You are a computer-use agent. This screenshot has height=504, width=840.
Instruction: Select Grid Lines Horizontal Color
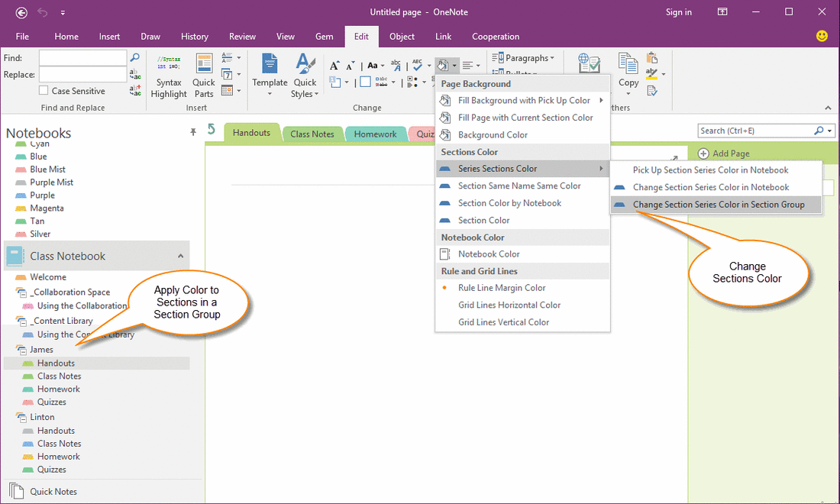[x=523, y=305]
